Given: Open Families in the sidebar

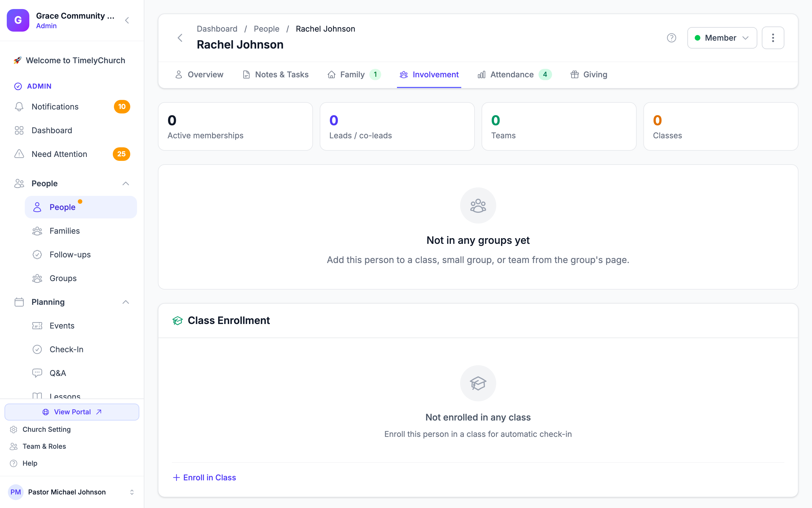Looking at the screenshot, I should [81, 231].
